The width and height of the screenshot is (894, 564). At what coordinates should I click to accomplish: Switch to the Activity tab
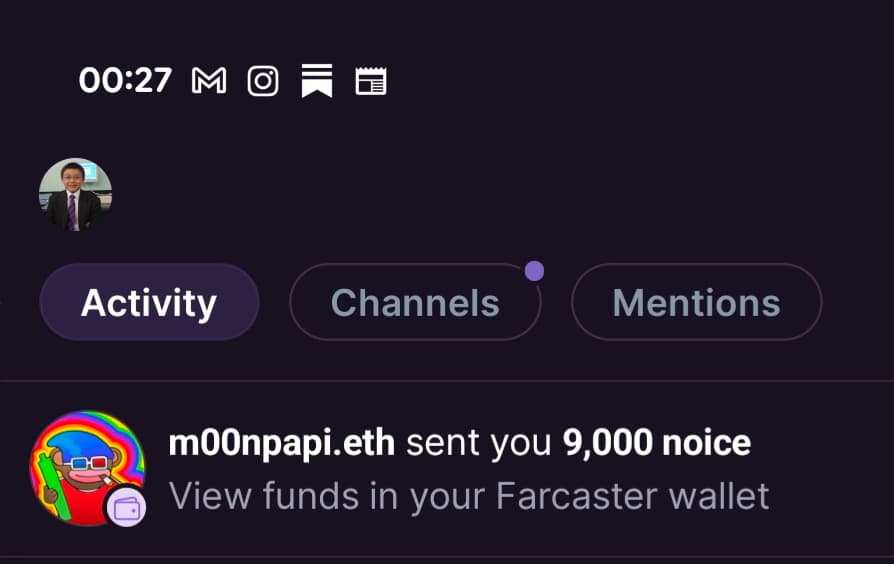(x=149, y=302)
